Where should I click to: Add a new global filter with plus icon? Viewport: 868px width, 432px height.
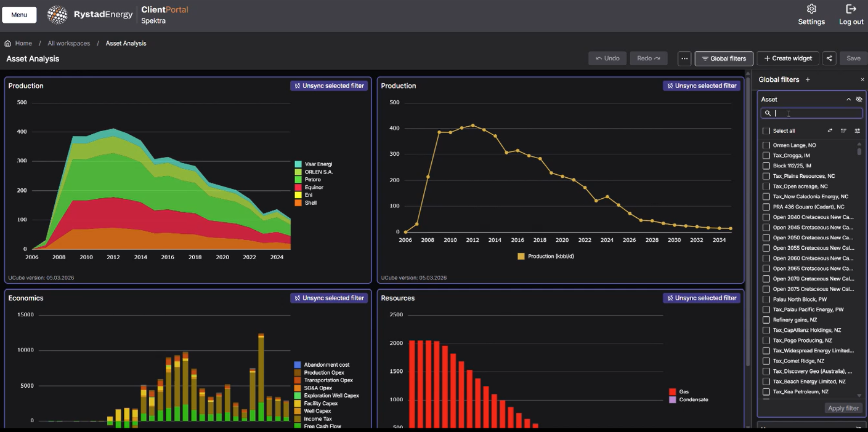point(808,79)
